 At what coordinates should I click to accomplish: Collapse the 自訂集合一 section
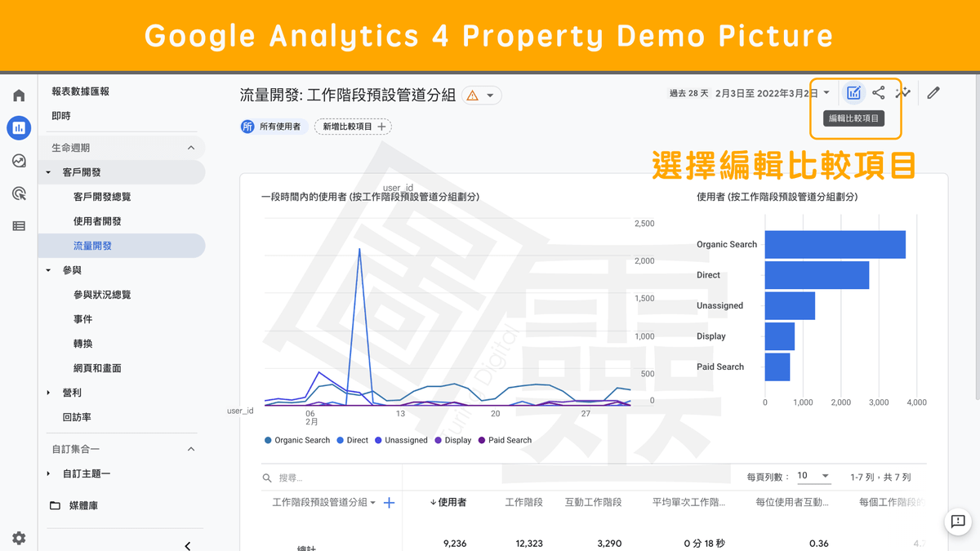(191, 449)
